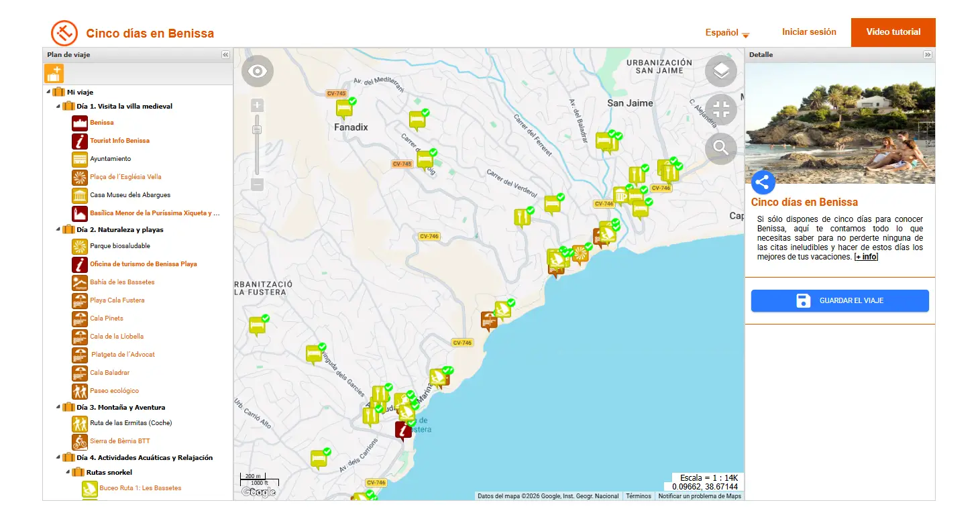Collapse the Día 1 tree node
This screenshot has height=521, width=980.
58,107
